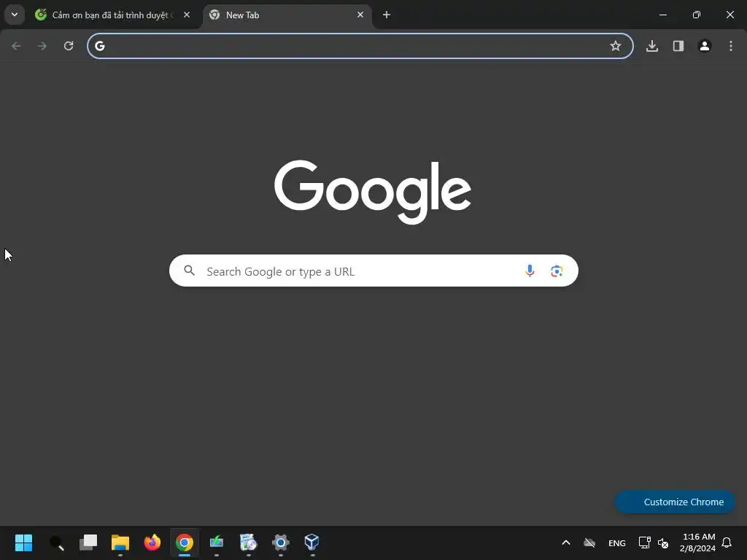Open Customize Chrome button
The width and height of the screenshot is (747, 560).
675,502
